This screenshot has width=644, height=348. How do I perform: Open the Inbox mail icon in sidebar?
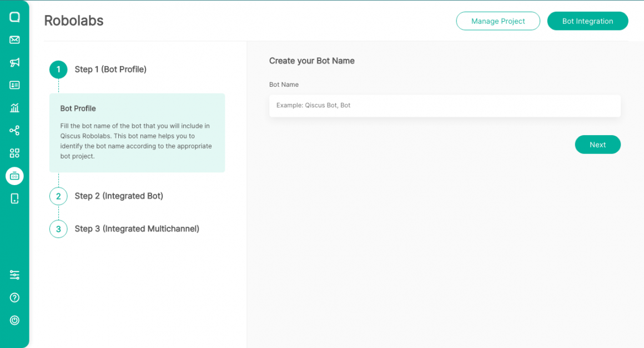click(14, 39)
